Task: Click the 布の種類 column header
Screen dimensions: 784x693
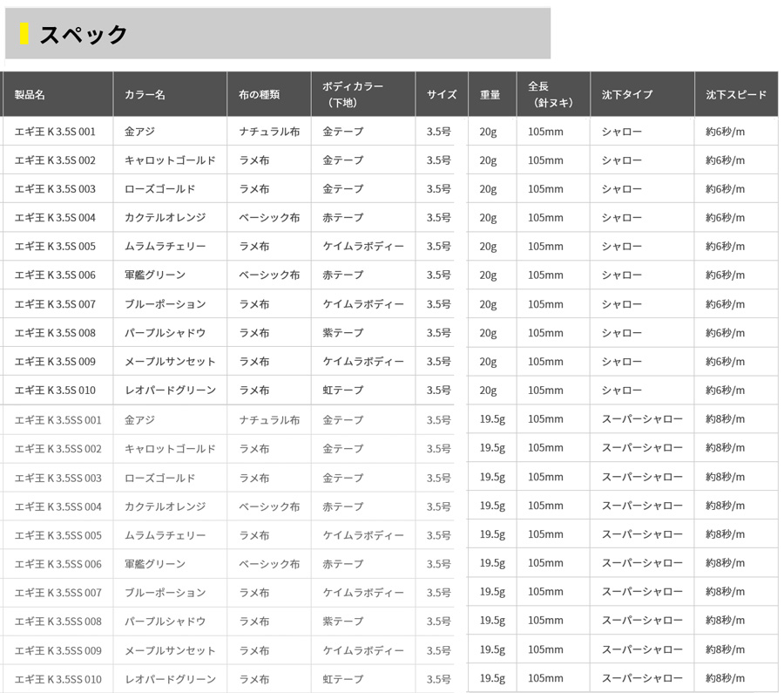Action: 259,94
